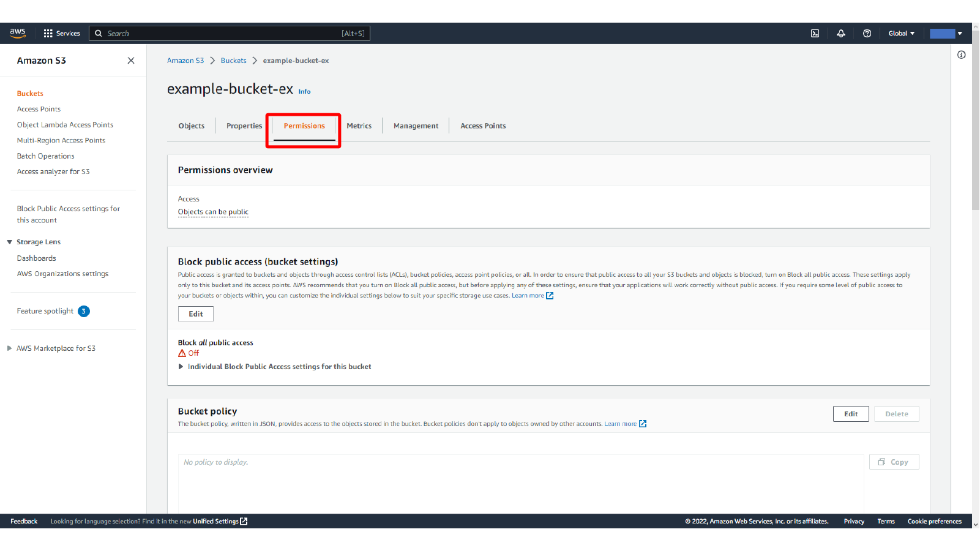The image size is (980, 551).
Task: Expand AWS Marketplace for S3
Action: (9, 348)
